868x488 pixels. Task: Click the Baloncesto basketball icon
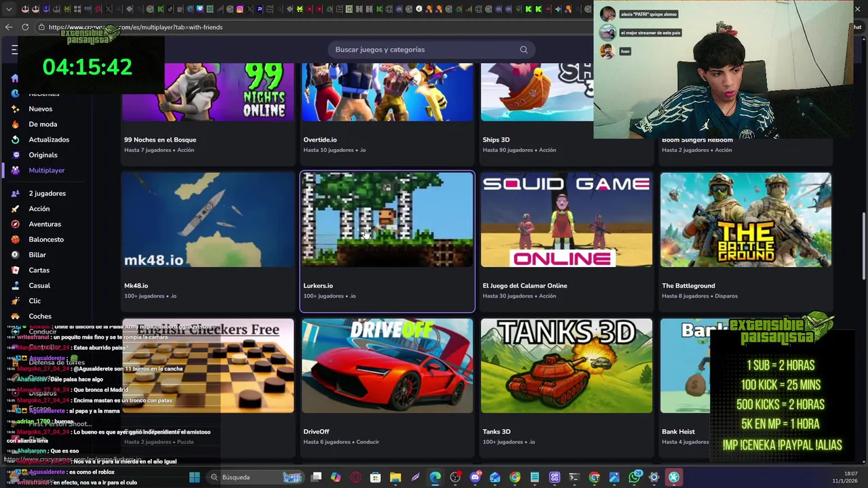click(15, 239)
